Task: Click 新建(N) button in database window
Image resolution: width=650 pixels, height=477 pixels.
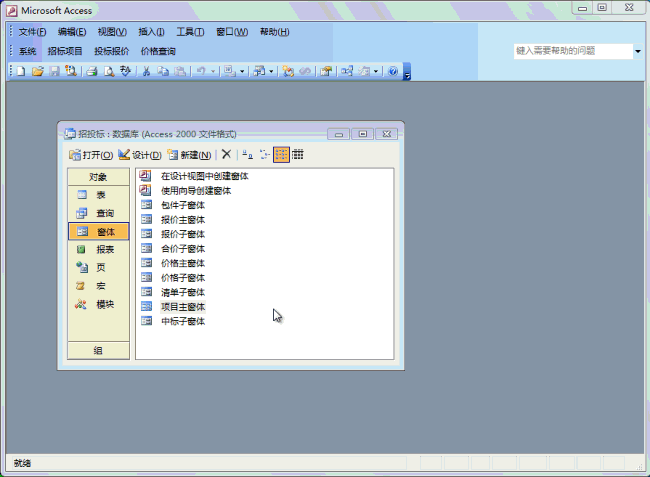Action: click(x=189, y=155)
